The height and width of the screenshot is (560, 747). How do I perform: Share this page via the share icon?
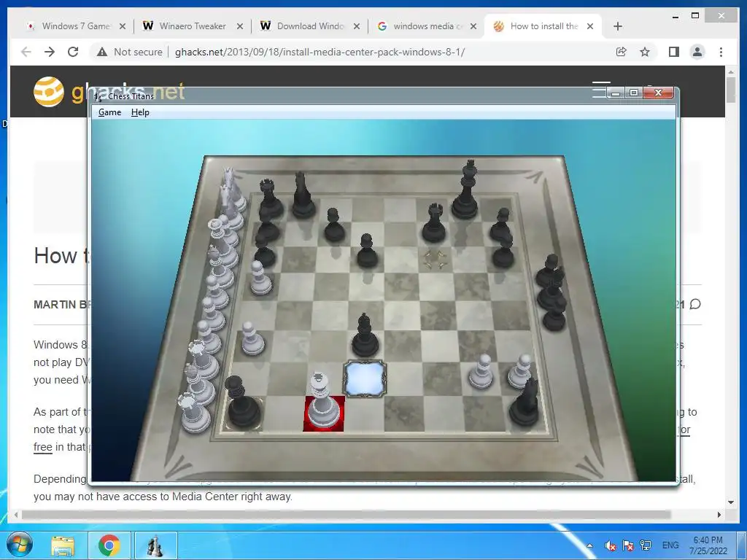pos(622,52)
